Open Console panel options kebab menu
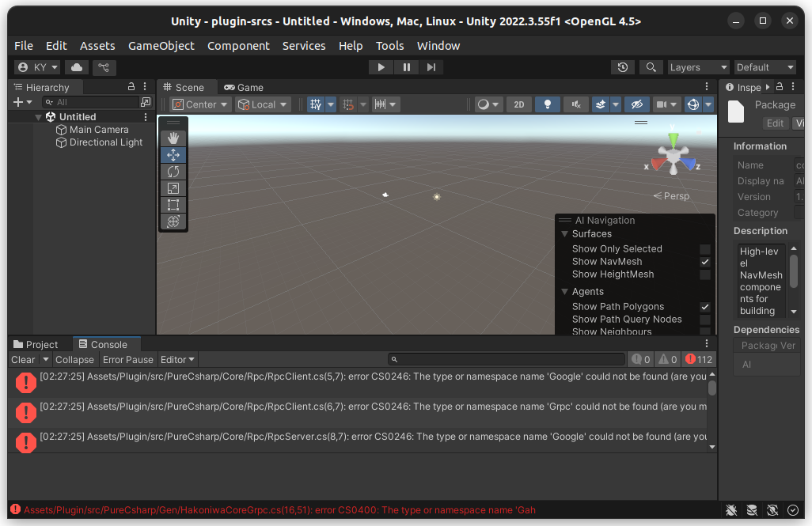The width and height of the screenshot is (812, 526). tap(707, 343)
